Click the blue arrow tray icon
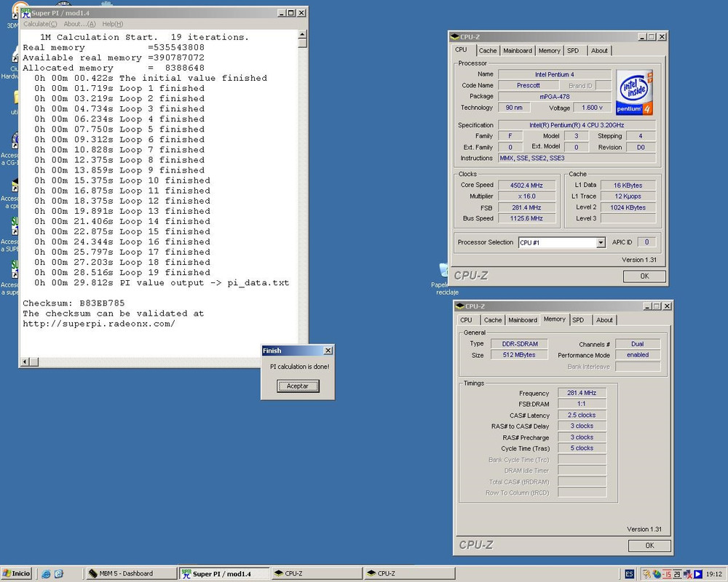This screenshot has height=582, width=728. [698, 574]
